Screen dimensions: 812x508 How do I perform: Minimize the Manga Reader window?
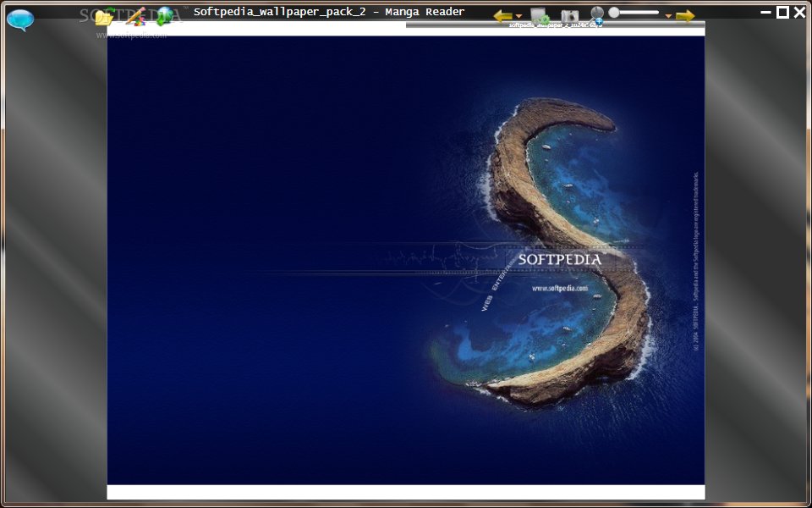(766, 12)
